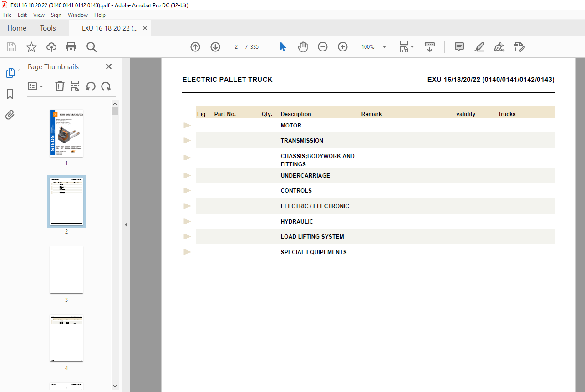The width and height of the screenshot is (585, 392).
Task: Open the Attachments paperclip pane
Action: coord(10,115)
